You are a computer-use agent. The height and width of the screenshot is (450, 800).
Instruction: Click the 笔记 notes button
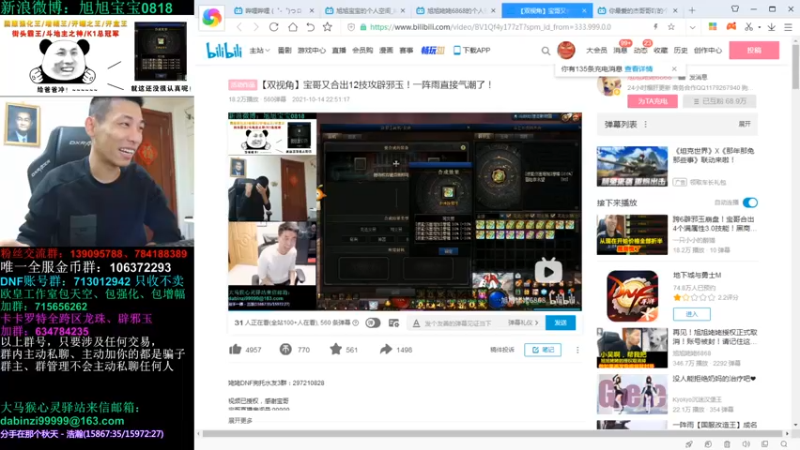[543, 350]
